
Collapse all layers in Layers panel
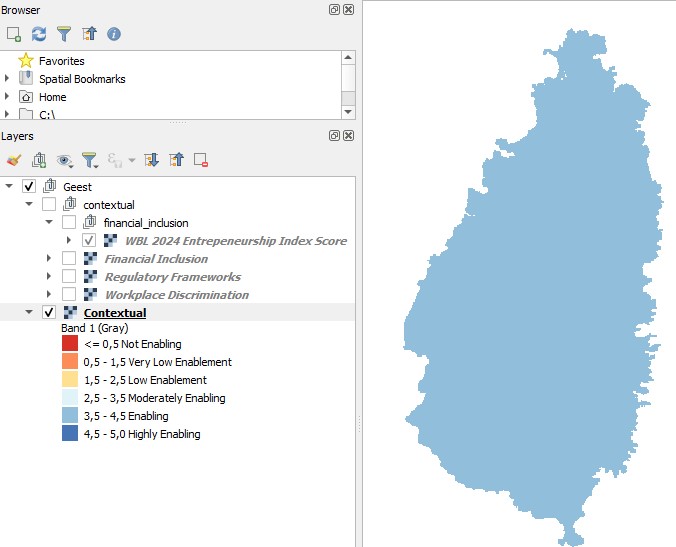click(176, 160)
